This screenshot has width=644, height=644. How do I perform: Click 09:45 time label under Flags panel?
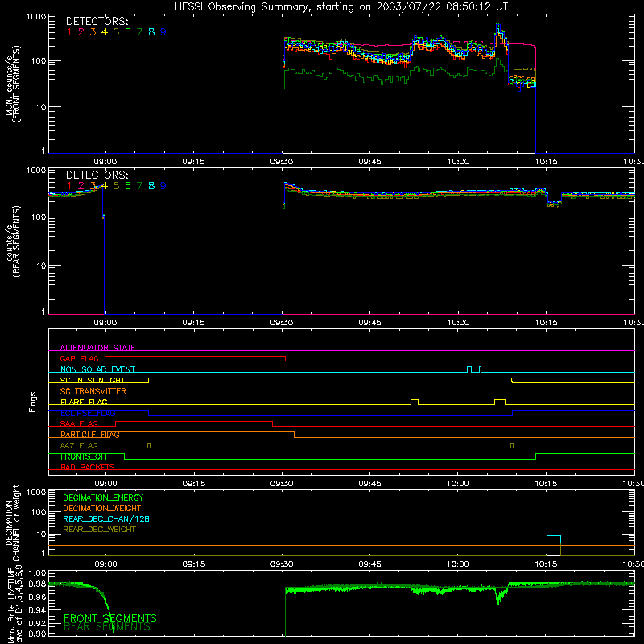tap(369, 484)
